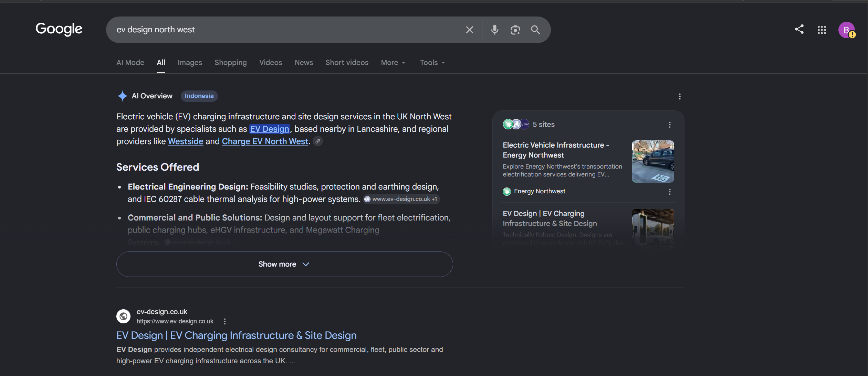Start voice search with microphone icon
The height and width of the screenshot is (376, 868).
(x=494, y=30)
